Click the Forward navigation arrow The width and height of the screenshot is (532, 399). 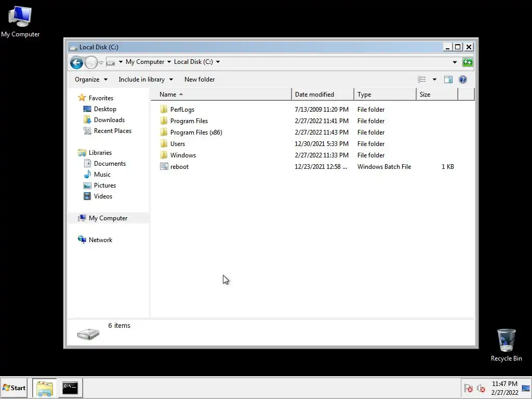(x=90, y=62)
